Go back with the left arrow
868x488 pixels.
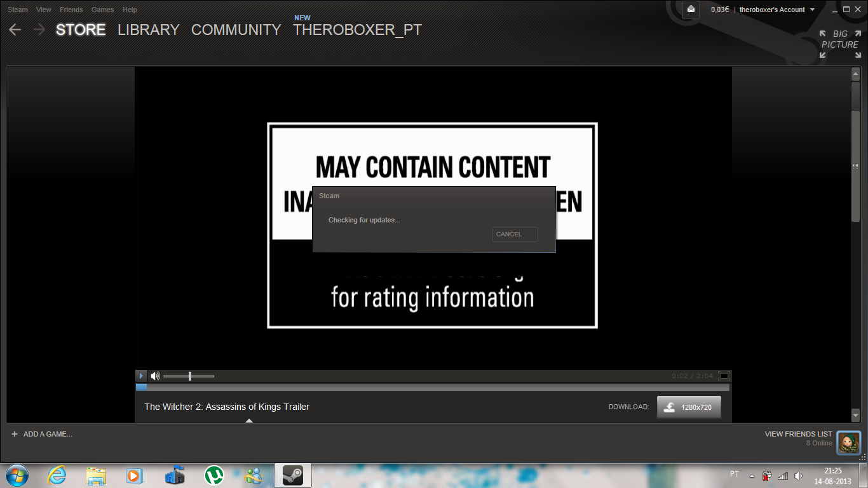[x=15, y=30]
